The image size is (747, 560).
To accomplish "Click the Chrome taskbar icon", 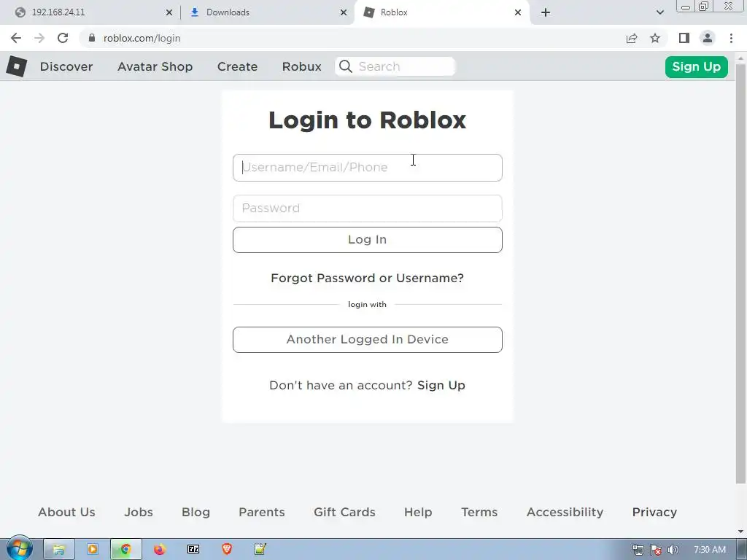I will click(125, 550).
